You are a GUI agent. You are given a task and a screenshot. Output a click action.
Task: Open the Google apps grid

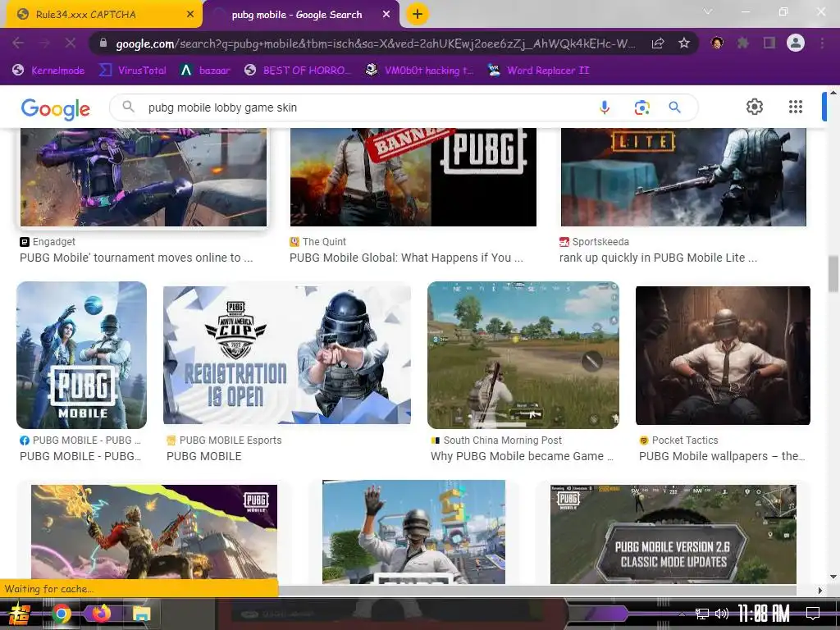click(x=796, y=107)
